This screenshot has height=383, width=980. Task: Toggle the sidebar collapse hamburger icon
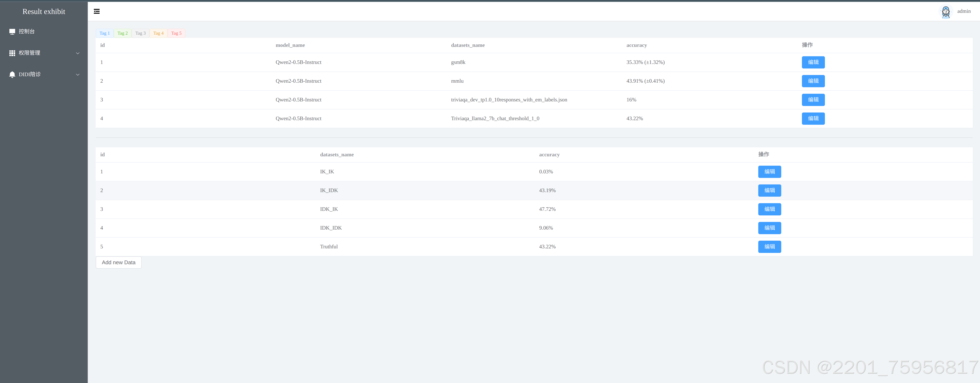[97, 11]
